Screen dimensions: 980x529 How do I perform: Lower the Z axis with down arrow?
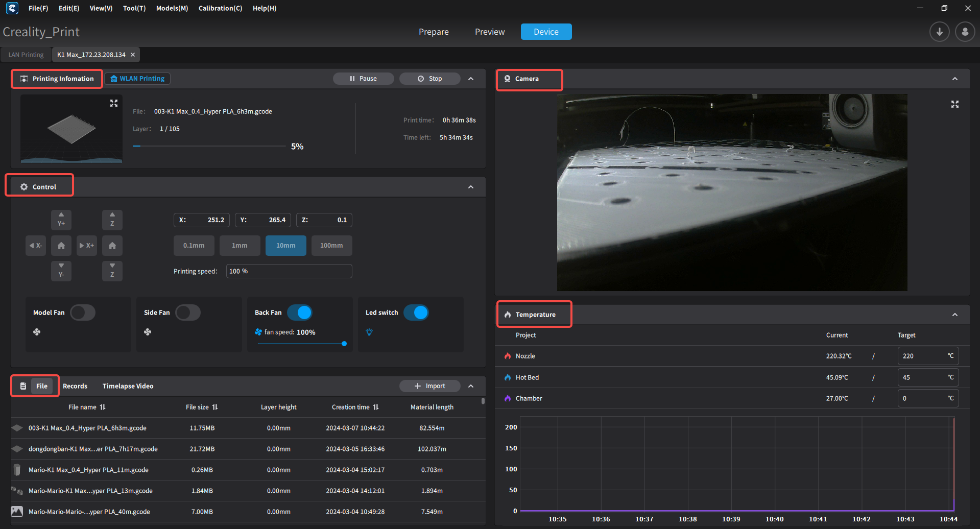[112, 271]
